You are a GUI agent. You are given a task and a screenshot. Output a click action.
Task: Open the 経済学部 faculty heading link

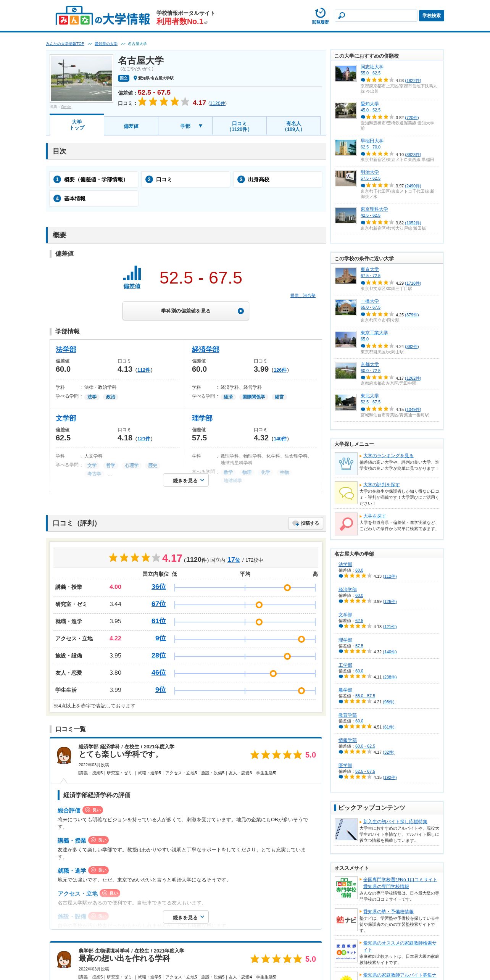click(206, 350)
